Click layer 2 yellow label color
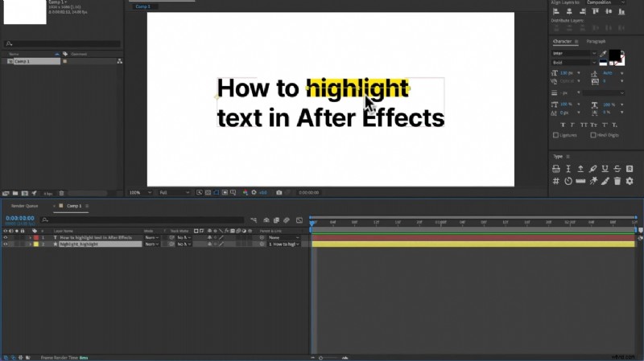The width and height of the screenshot is (644, 361). point(36,244)
